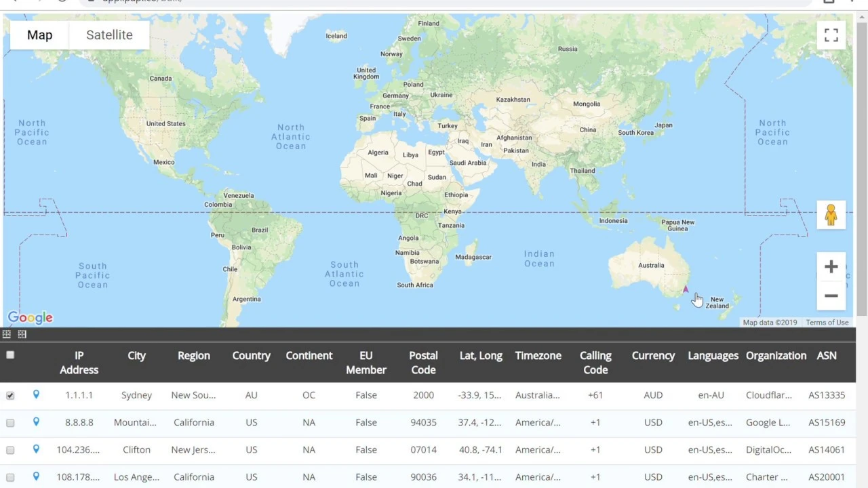Sort by the ASN column header
This screenshot has width=868, height=488.
pyautogui.click(x=827, y=356)
